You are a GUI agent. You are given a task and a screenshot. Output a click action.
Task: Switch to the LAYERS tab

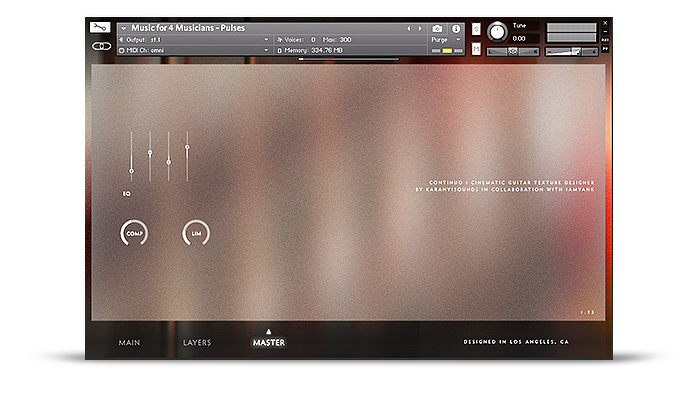pos(197,342)
